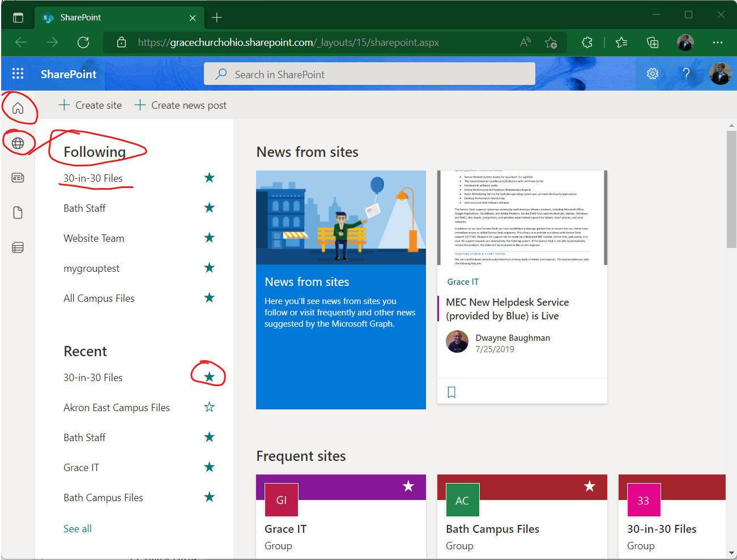The height and width of the screenshot is (560, 737).
Task: Unfollow 30-in-30 Files in Following list
Action: 210,178
